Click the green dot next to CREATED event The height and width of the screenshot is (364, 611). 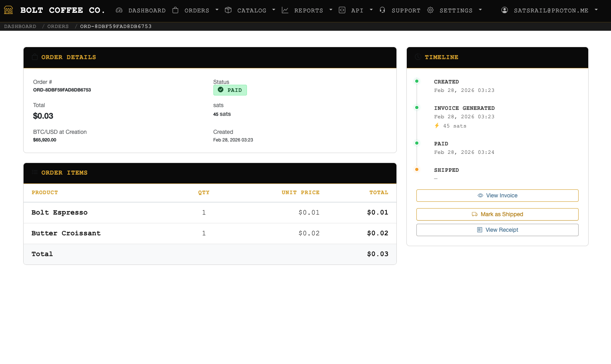(x=417, y=81)
